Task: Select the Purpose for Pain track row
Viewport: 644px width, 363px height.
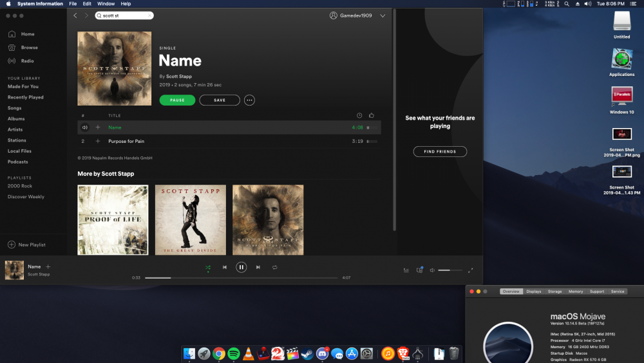Action: 229,141
